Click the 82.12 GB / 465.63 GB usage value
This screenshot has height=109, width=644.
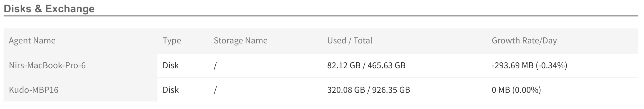pos(366,65)
